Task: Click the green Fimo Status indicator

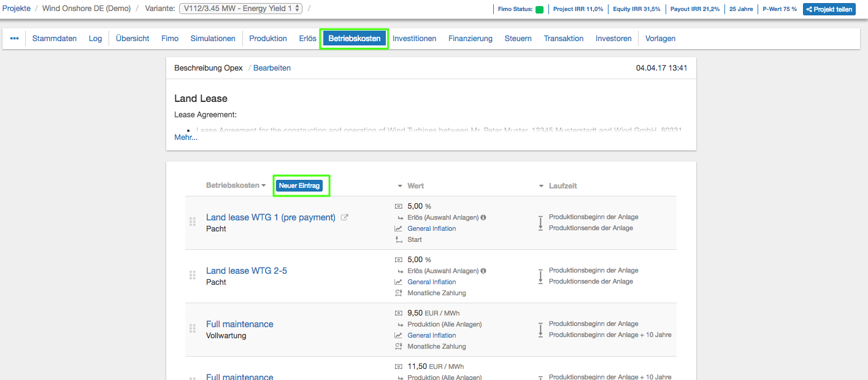Action: tap(539, 9)
